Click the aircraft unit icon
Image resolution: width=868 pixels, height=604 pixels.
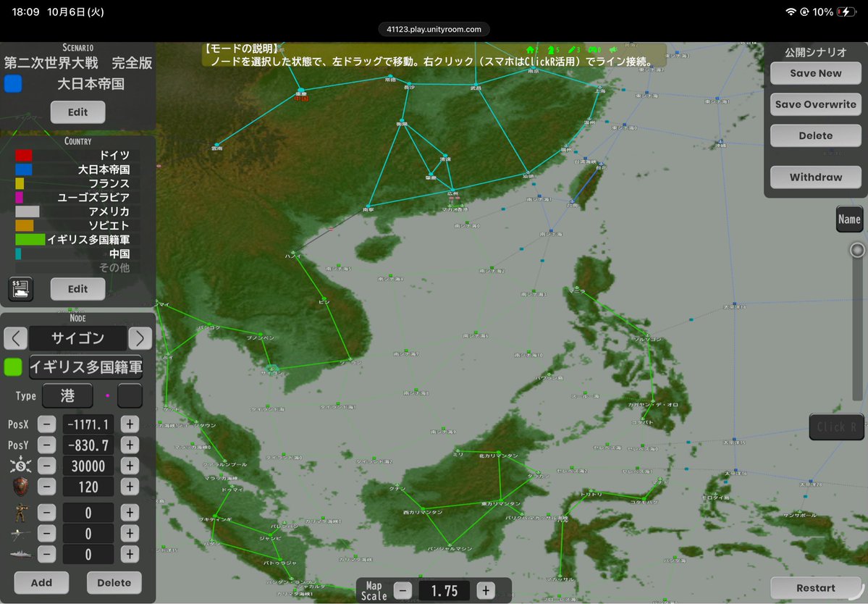pyautogui.click(x=20, y=534)
